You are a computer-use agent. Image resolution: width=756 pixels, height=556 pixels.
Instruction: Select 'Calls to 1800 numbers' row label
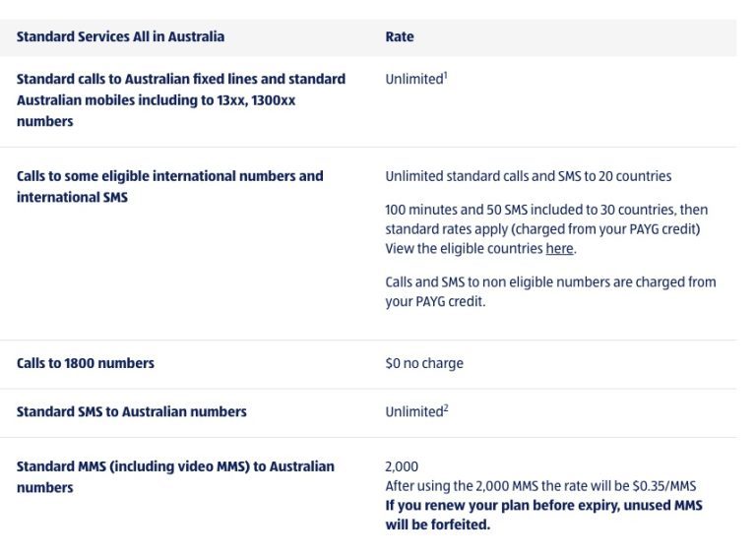(86, 363)
